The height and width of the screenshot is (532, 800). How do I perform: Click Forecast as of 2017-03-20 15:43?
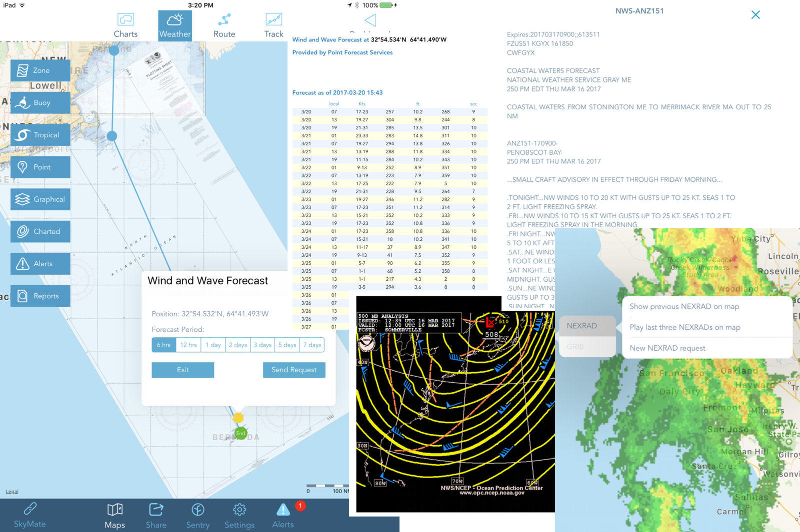pos(337,92)
